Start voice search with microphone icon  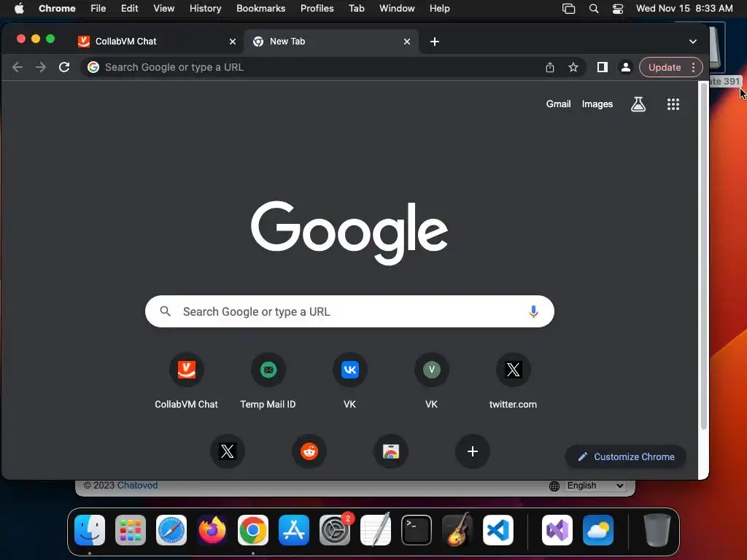point(533,311)
